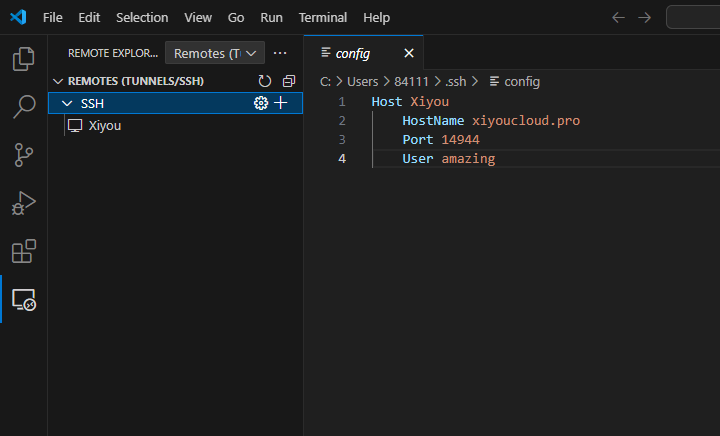Open the Terminal menu
Image resolution: width=720 pixels, height=436 pixels.
coord(322,17)
